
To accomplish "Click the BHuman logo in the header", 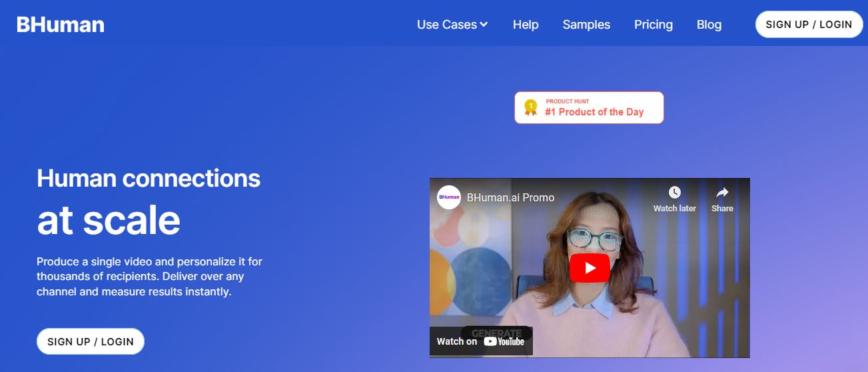I will 61,25.
